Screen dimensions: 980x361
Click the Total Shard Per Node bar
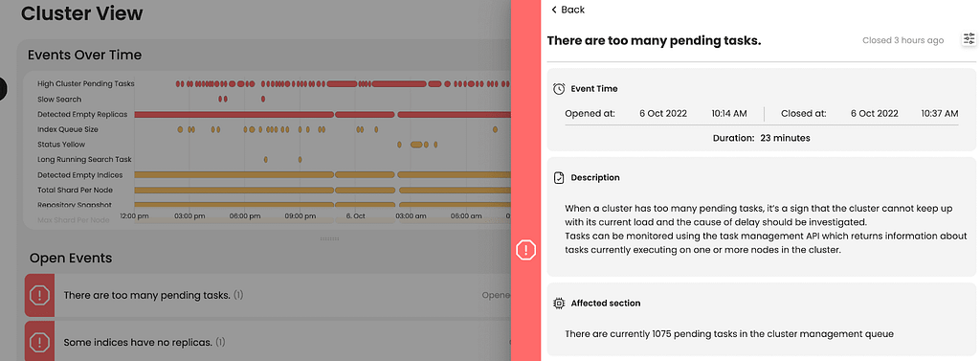[234, 190]
